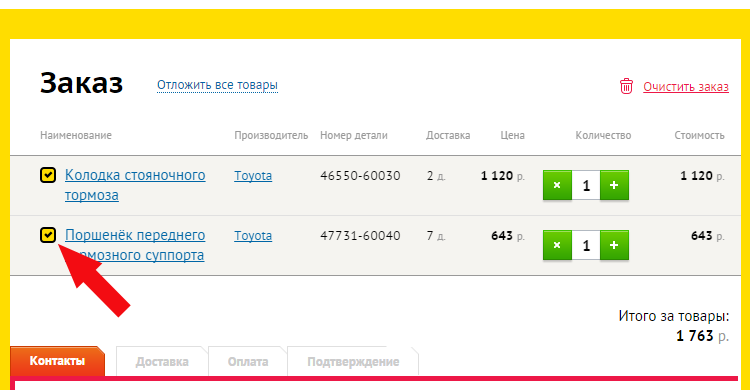Image resolution: width=750 pixels, height=390 pixels.
Task: Switch to the Контакты tab
Action: pos(57,361)
